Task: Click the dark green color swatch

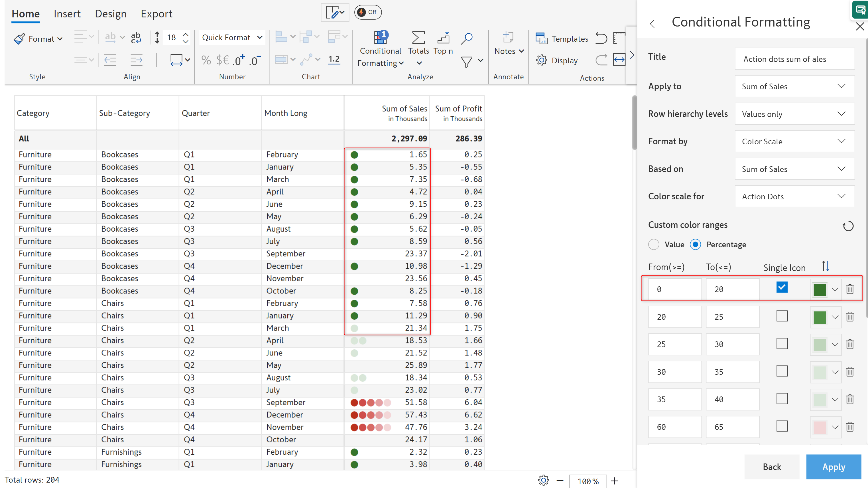Action: click(820, 289)
